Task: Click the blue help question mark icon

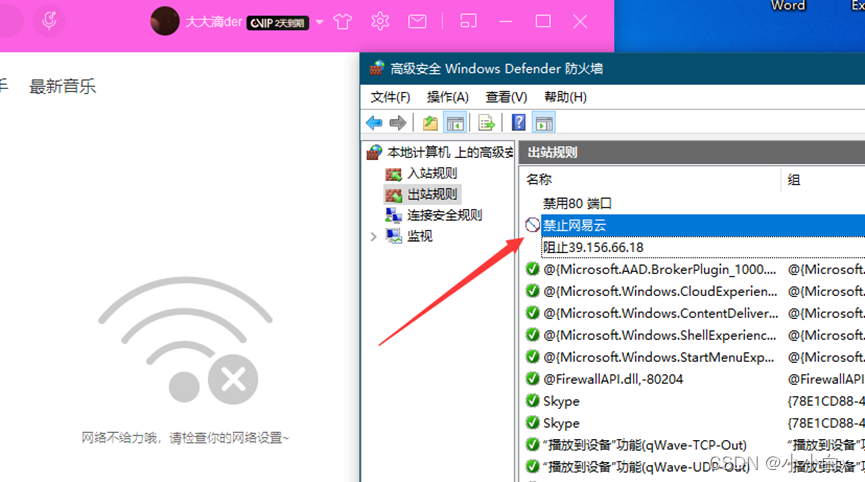Action: click(518, 122)
